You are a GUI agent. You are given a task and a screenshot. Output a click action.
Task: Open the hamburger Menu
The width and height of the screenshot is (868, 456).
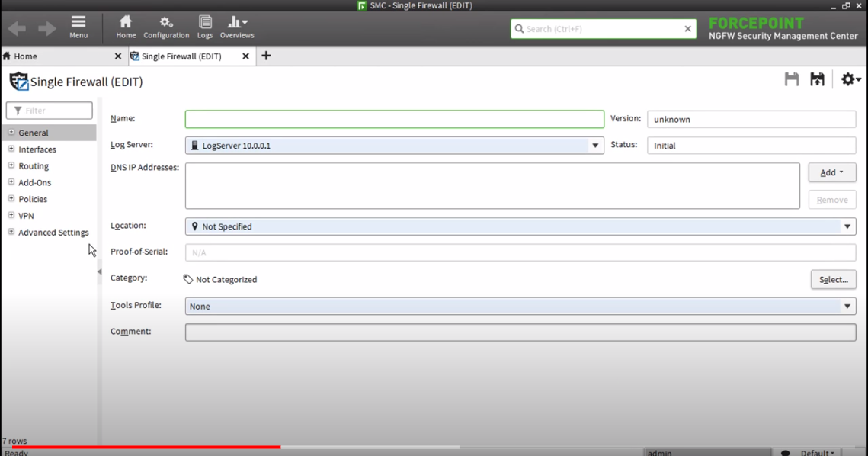(78, 27)
